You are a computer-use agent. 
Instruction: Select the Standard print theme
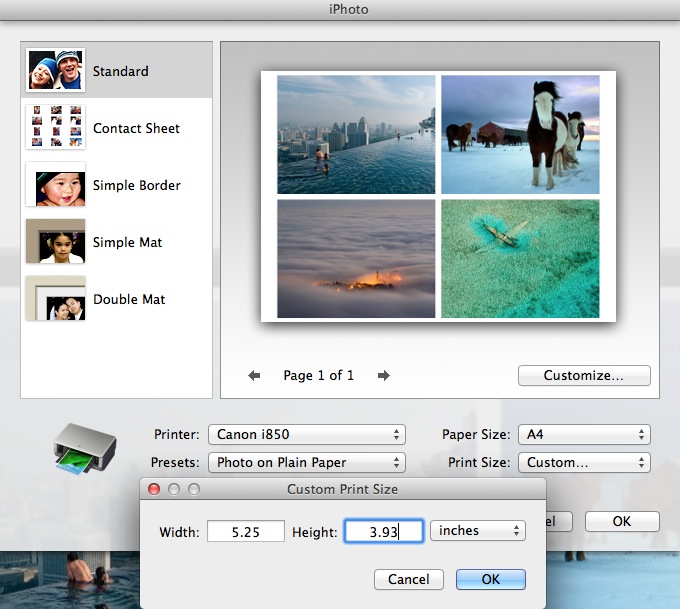click(x=116, y=70)
